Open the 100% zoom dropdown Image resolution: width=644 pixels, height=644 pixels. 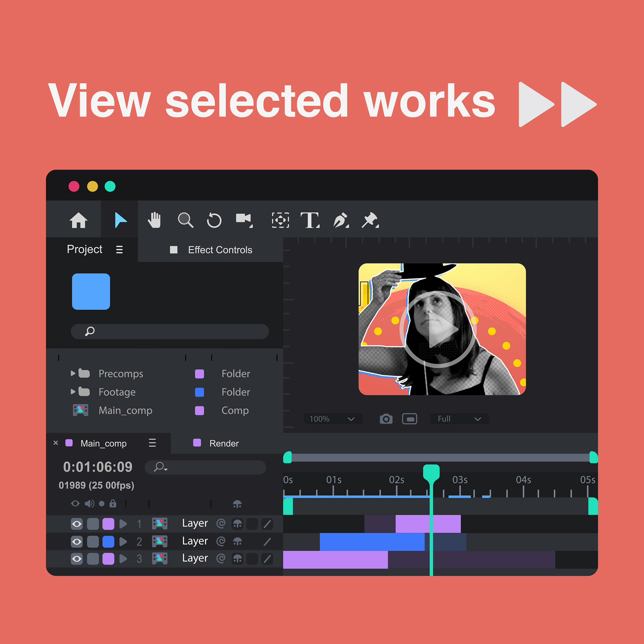(x=332, y=419)
